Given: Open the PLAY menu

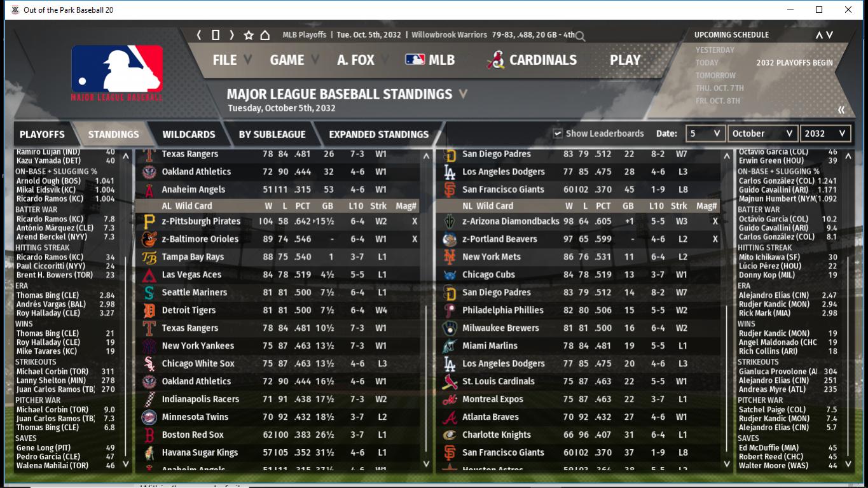Looking at the screenshot, I should click(x=625, y=60).
